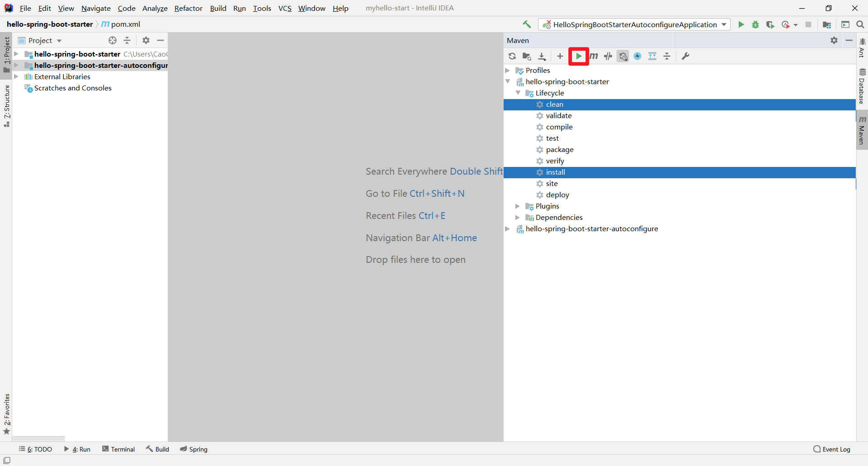This screenshot has width=868, height=466.
Task: Open the Build menu
Action: click(x=218, y=8)
